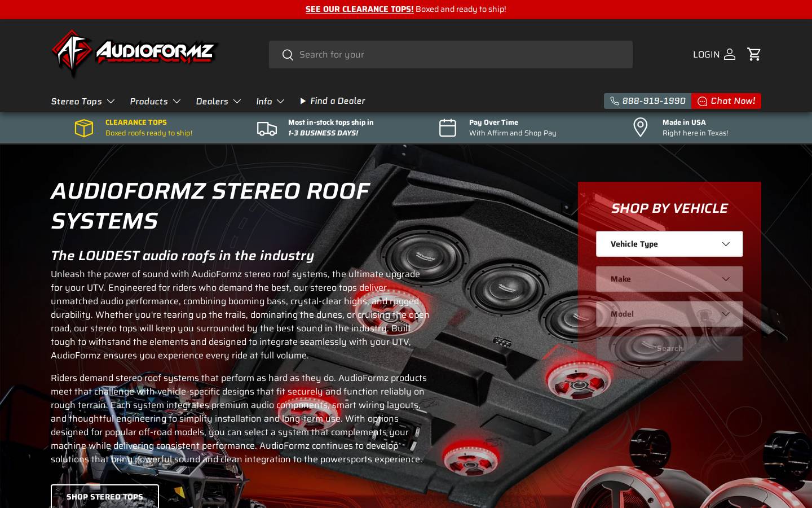Click the calendar Pay Over Time icon
Screen dimensions: 812x508
pos(448,128)
